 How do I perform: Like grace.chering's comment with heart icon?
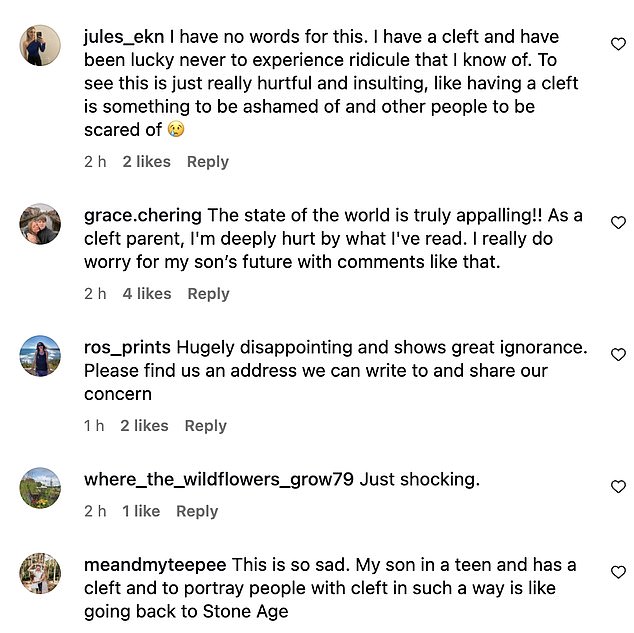617,222
